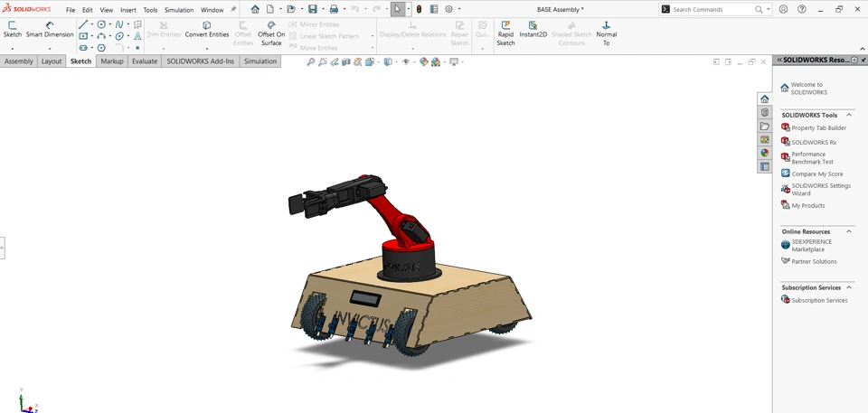This screenshot has width=868, height=413.
Task: Click Zoom to Fit icon
Action: (x=310, y=62)
